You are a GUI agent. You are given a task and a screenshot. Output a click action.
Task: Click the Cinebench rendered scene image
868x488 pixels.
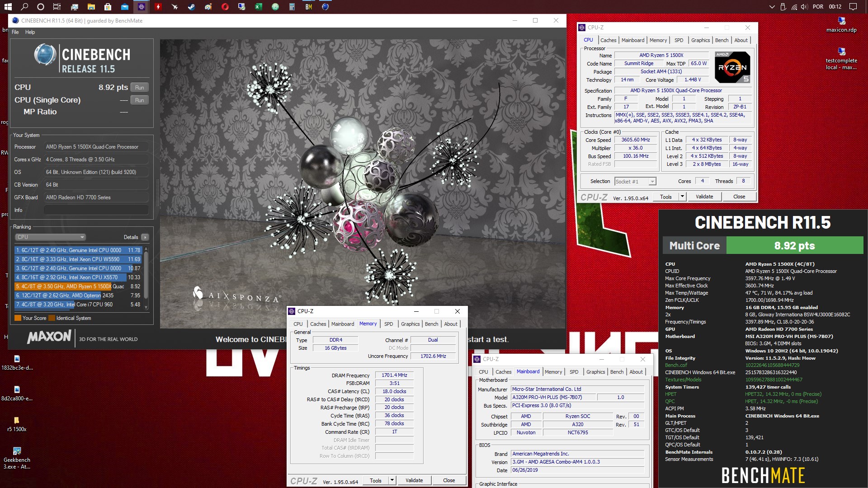362,183
